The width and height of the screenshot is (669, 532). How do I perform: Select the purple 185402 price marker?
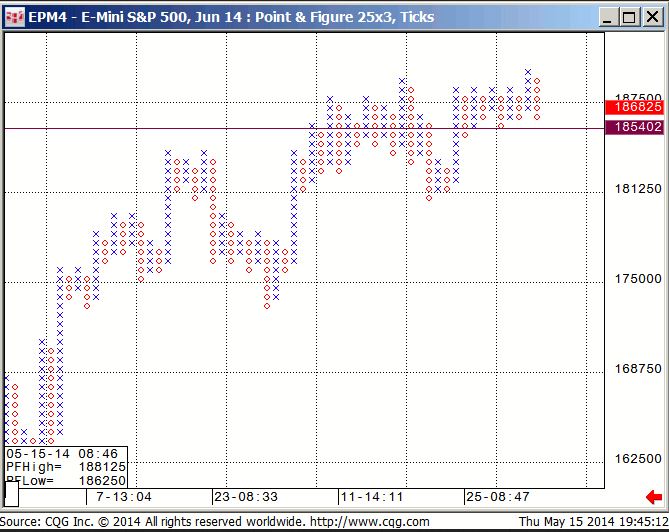coord(636,127)
